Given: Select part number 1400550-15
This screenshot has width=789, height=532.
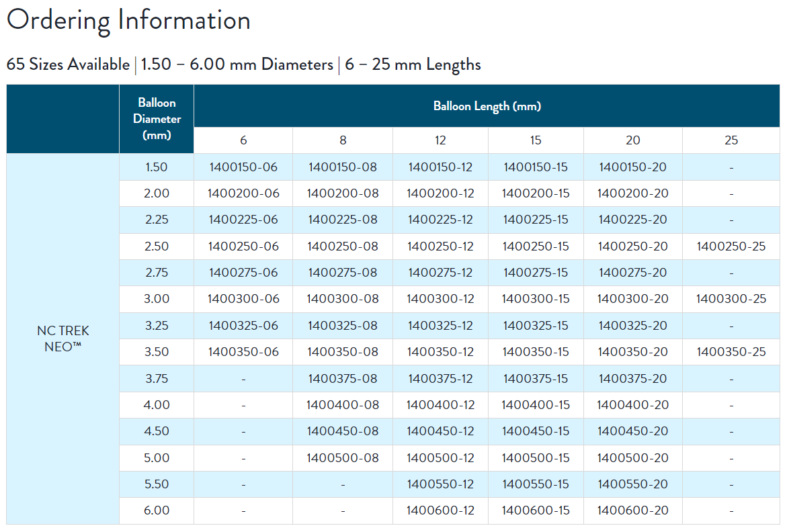Looking at the screenshot, I should (536, 484).
